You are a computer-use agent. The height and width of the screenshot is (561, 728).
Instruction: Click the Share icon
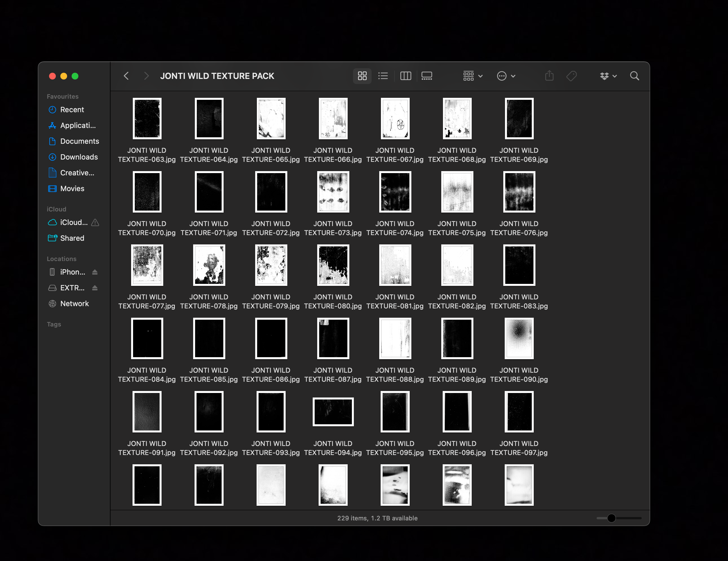click(x=549, y=76)
